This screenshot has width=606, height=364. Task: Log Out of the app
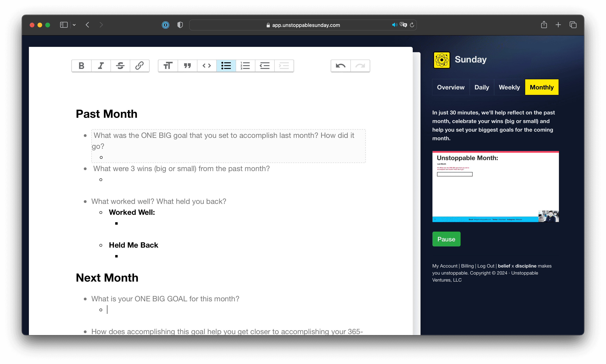(486, 266)
